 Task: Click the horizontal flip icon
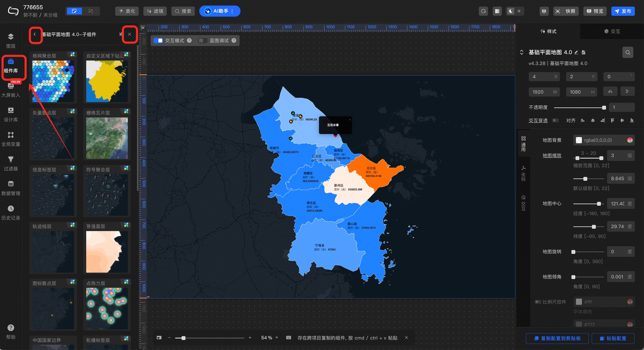(x=610, y=92)
